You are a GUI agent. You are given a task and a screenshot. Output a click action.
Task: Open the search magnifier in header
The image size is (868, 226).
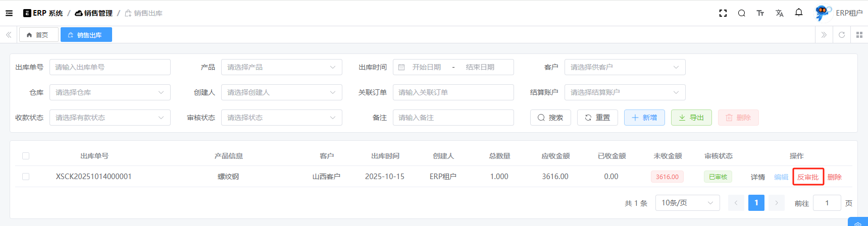tap(741, 13)
